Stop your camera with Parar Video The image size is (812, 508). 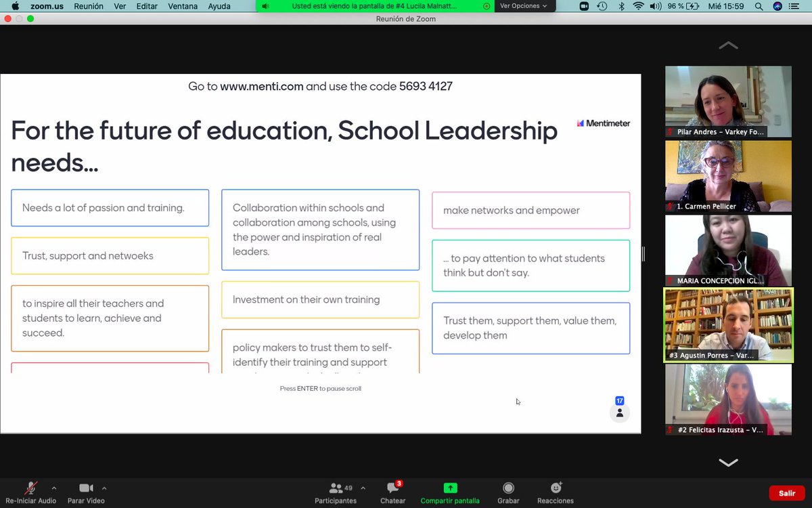(86, 492)
